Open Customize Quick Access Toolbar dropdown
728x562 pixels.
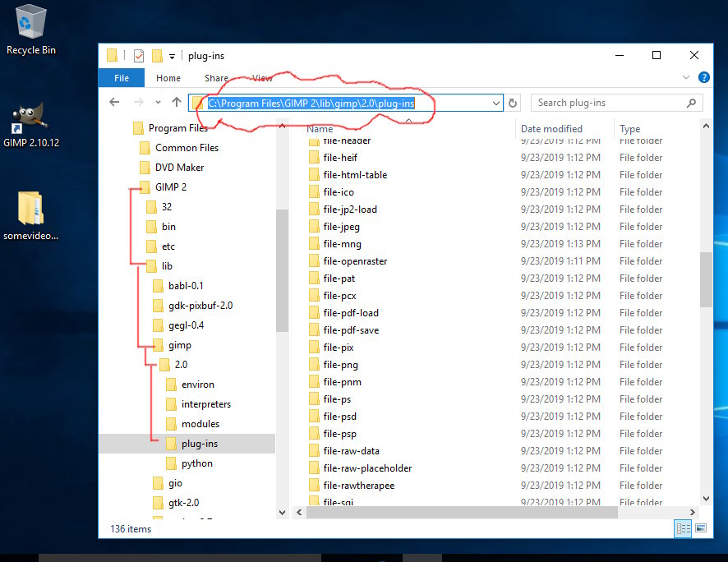click(172, 56)
